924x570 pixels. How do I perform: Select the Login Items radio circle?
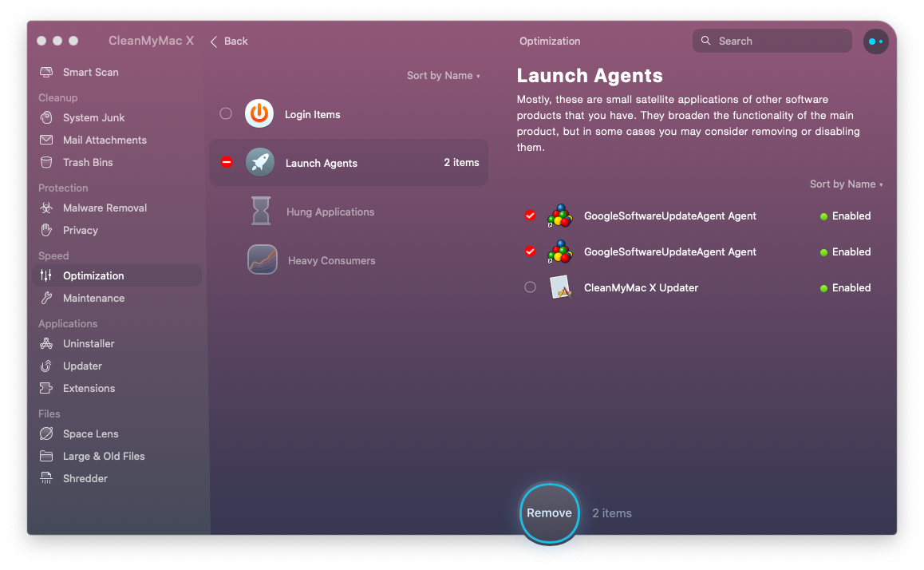pyautogui.click(x=226, y=113)
